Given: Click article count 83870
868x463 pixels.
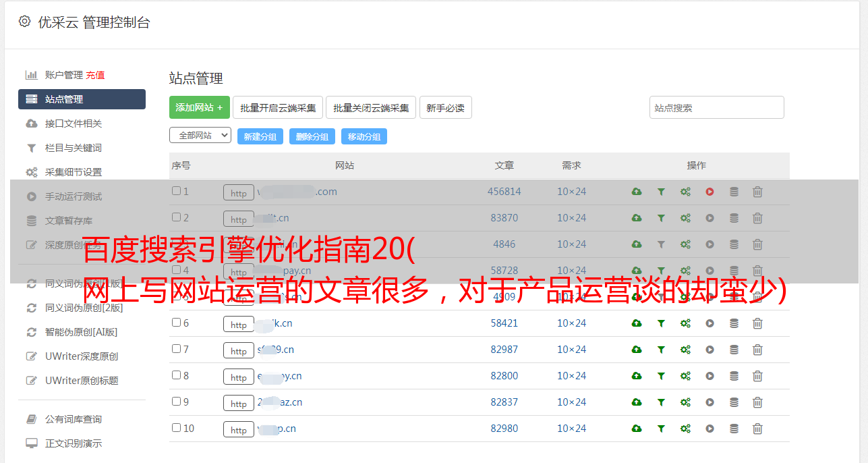Looking at the screenshot, I should pyautogui.click(x=504, y=218).
